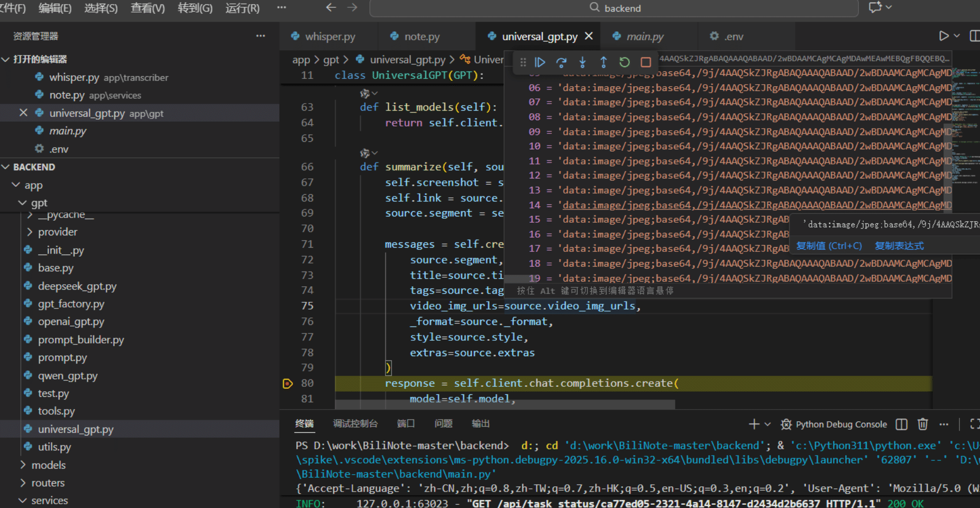Image resolution: width=980 pixels, height=508 pixels.
Task: Click 复制表达式 in the hover popup
Action: pos(899,246)
